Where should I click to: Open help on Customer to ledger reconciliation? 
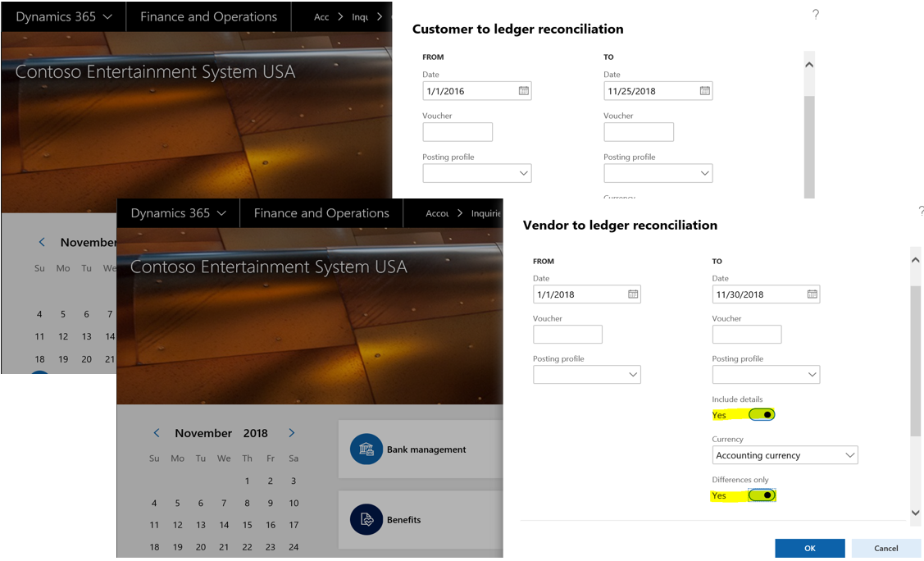tap(815, 14)
